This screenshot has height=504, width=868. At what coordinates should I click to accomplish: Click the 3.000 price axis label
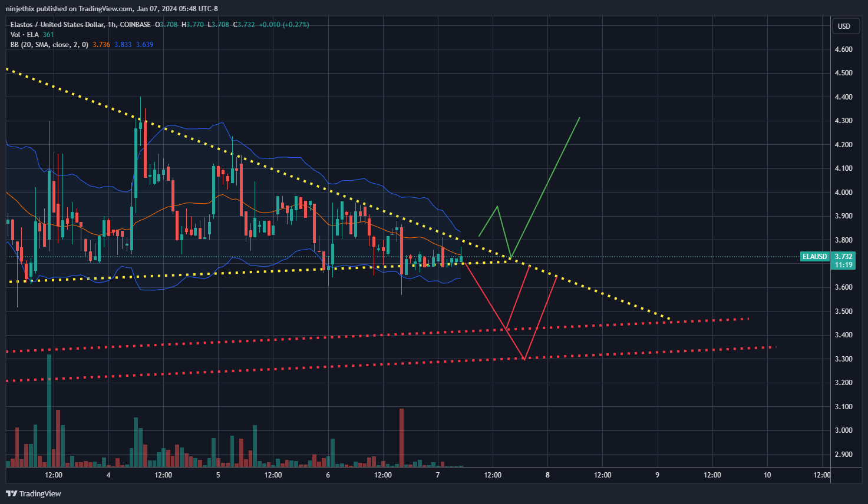(843, 430)
